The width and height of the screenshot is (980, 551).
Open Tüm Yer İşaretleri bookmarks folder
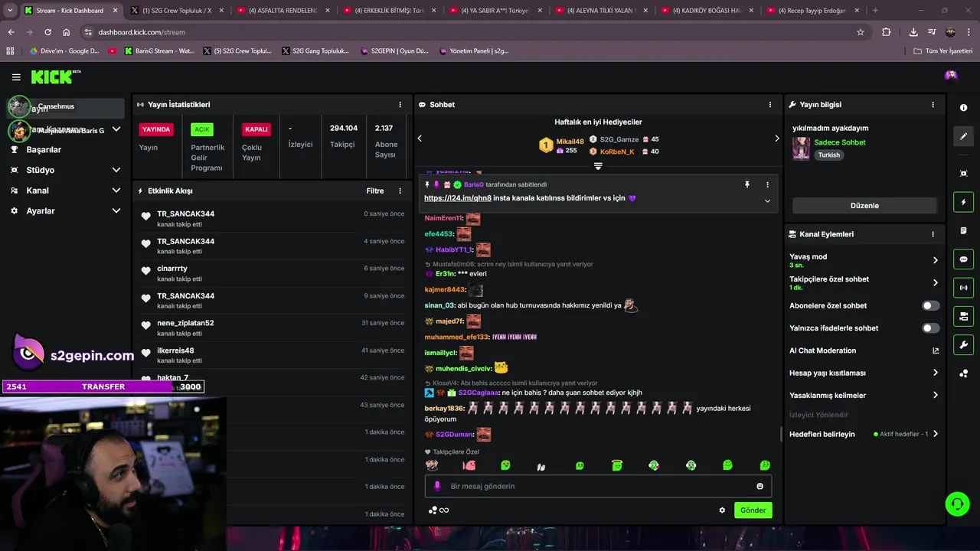tap(943, 51)
